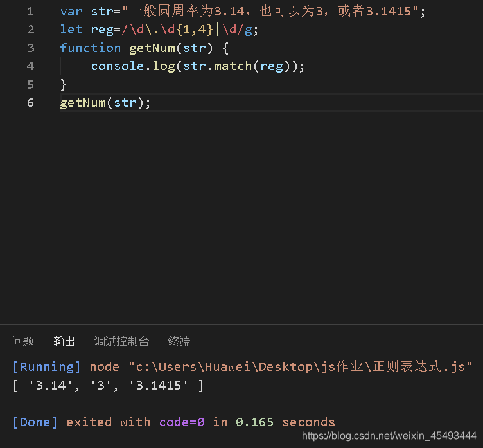This screenshot has height=448, width=483.
Task: Click the string literal on line 1
Action: tap(270, 12)
